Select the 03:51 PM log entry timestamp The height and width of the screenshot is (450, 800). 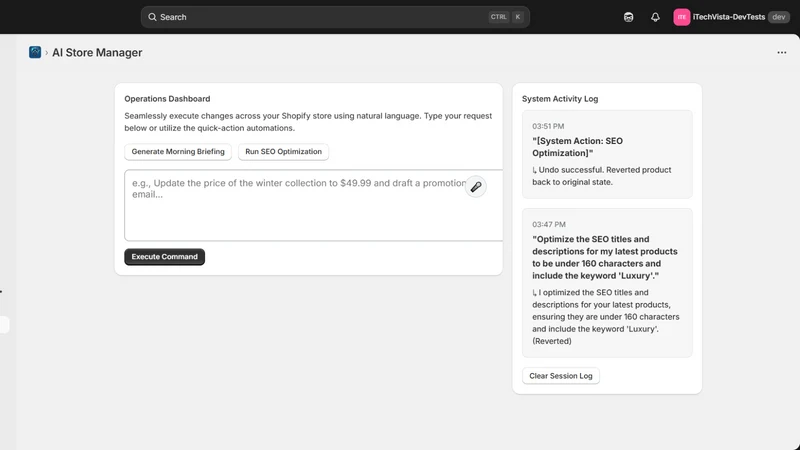click(x=548, y=126)
